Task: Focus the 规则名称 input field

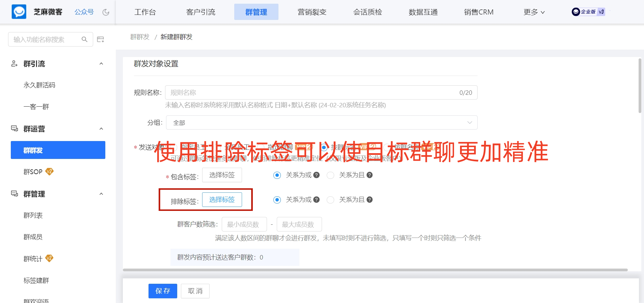Action: click(321, 92)
